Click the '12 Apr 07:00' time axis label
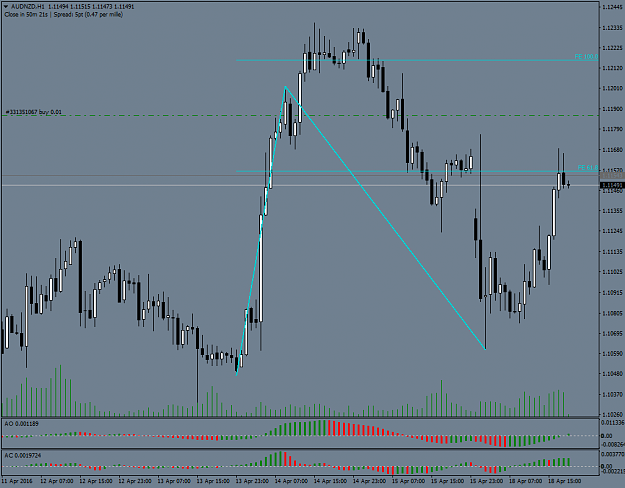 pyautogui.click(x=57, y=481)
